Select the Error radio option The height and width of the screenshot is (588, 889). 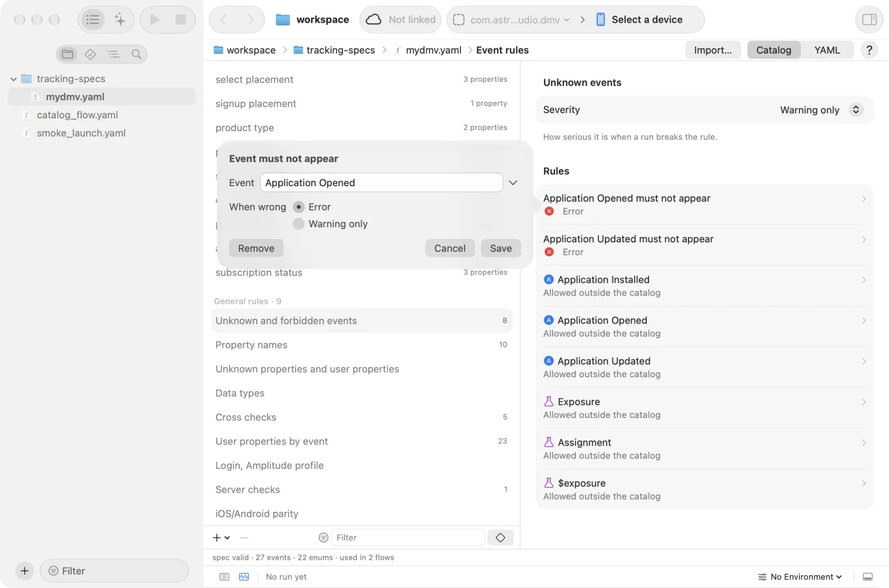[x=298, y=207]
